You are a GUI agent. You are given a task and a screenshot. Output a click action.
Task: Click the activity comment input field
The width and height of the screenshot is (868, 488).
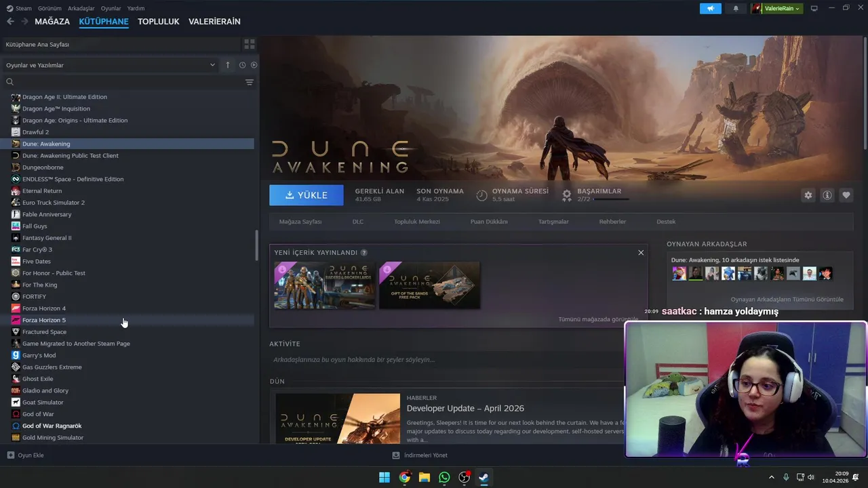coord(448,359)
